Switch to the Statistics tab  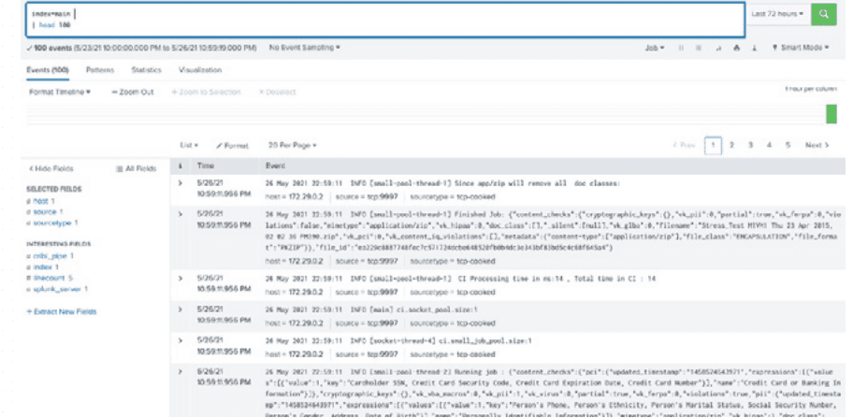click(146, 70)
